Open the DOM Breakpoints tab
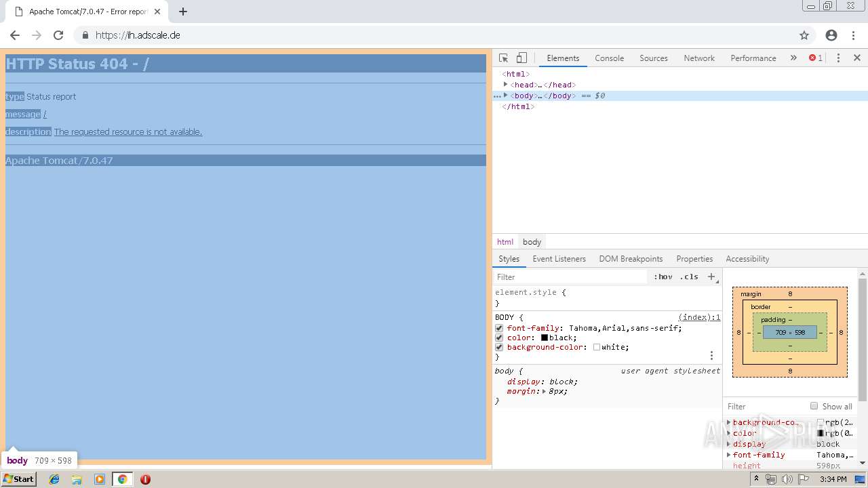 (631, 259)
